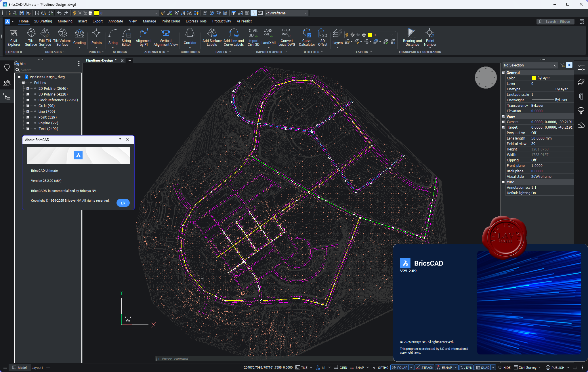Expand the 3D Polyline tree node
588x372 pixels.
tap(28, 94)
